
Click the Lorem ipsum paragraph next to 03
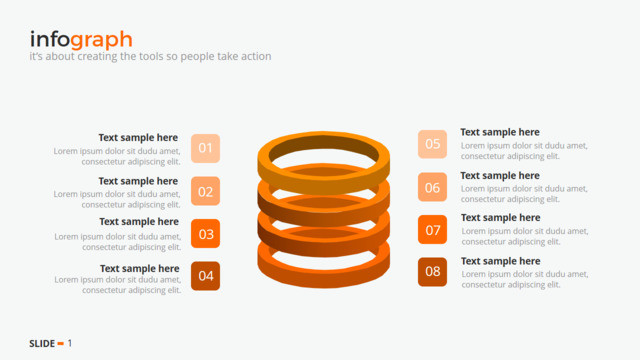[x=118, y=242]
